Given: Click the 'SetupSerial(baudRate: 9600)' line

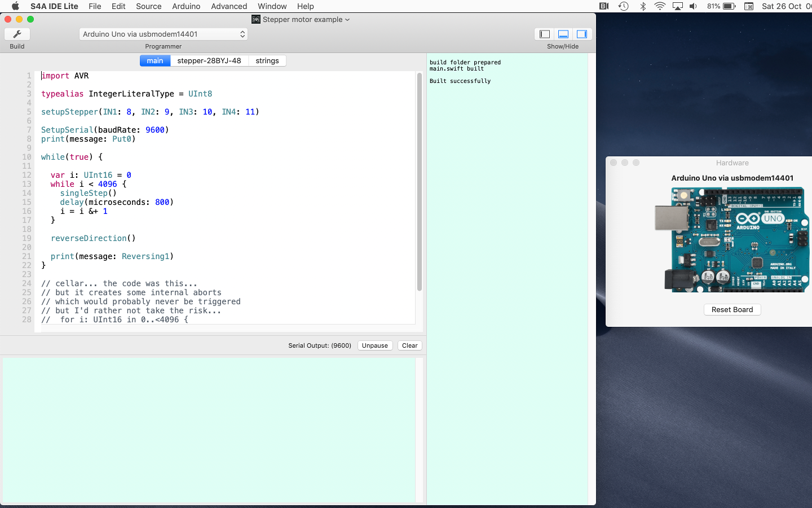Looking at the screenshot, I should tap(105, 130).
